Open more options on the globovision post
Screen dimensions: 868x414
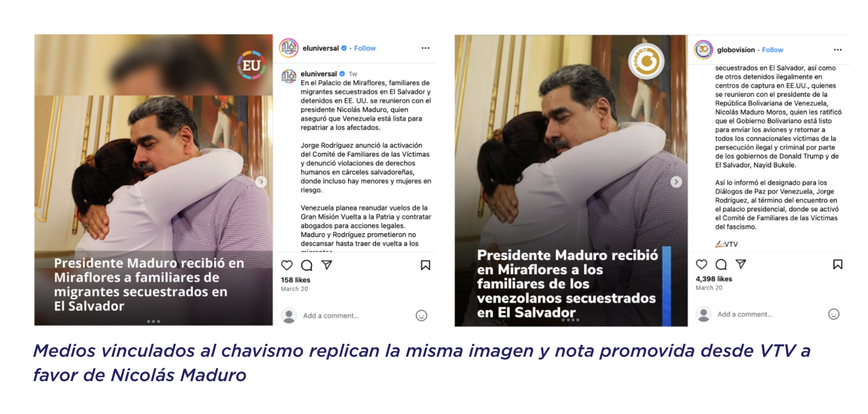(x=837, y=50)
